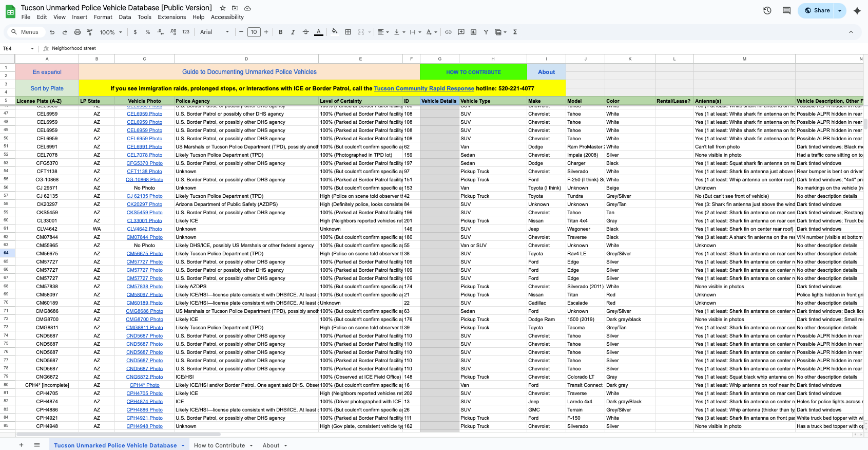
Task: Open vertical align dropdown
Action: click(400, 32)
